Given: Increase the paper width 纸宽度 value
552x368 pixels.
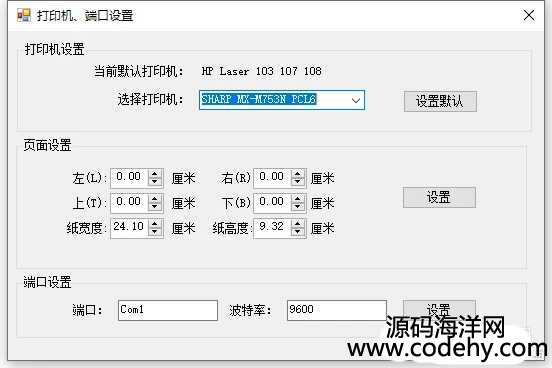Looking at the screenshot, I should click(155, 224).
